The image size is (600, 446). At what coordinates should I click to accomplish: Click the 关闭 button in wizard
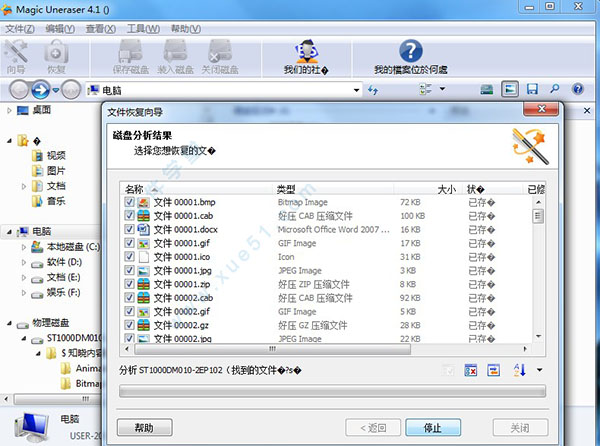click(520, 428)
